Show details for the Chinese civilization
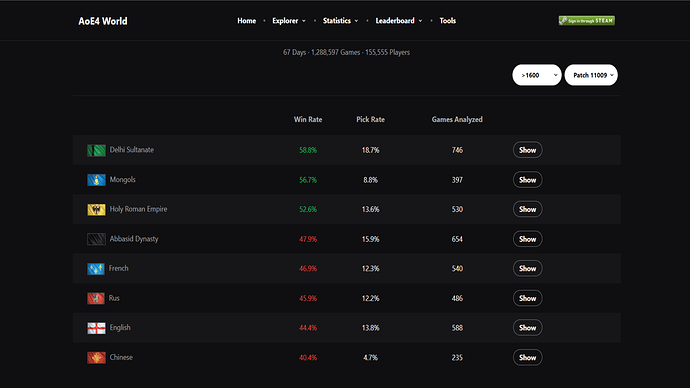 coord(527,358)
